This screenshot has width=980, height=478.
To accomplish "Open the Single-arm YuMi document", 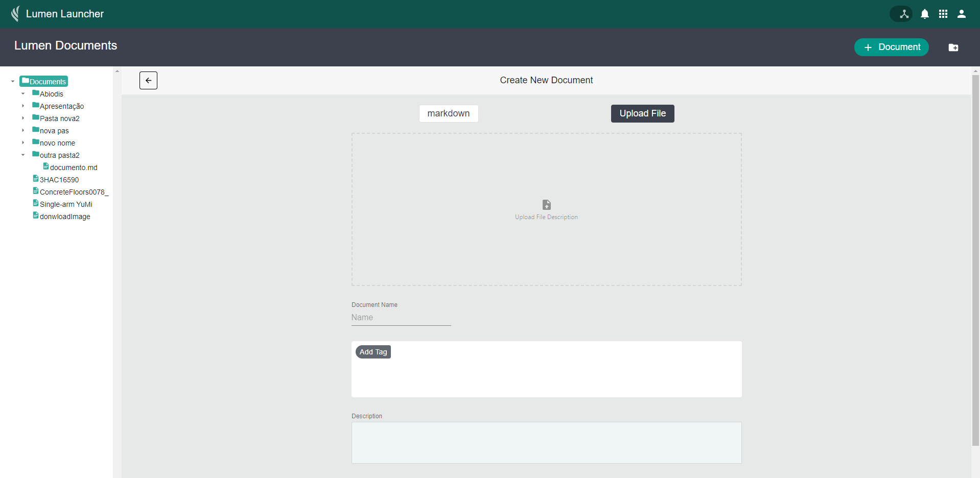I will [x=66, y=204].
